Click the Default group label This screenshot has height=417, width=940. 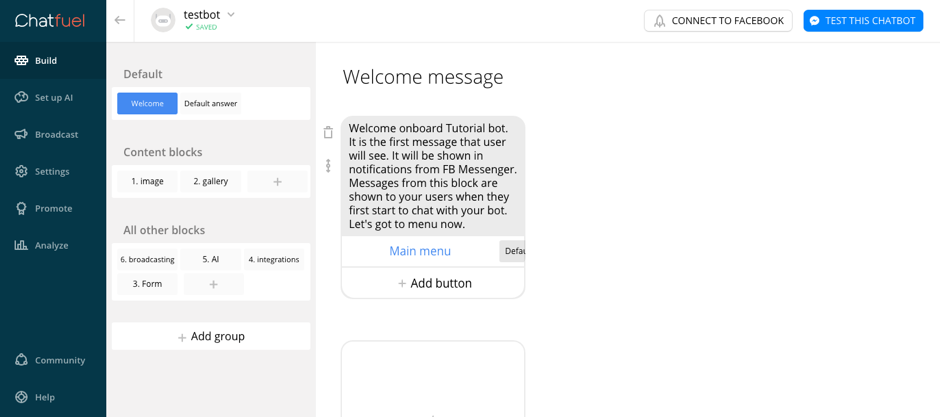[x=143, y=74]
